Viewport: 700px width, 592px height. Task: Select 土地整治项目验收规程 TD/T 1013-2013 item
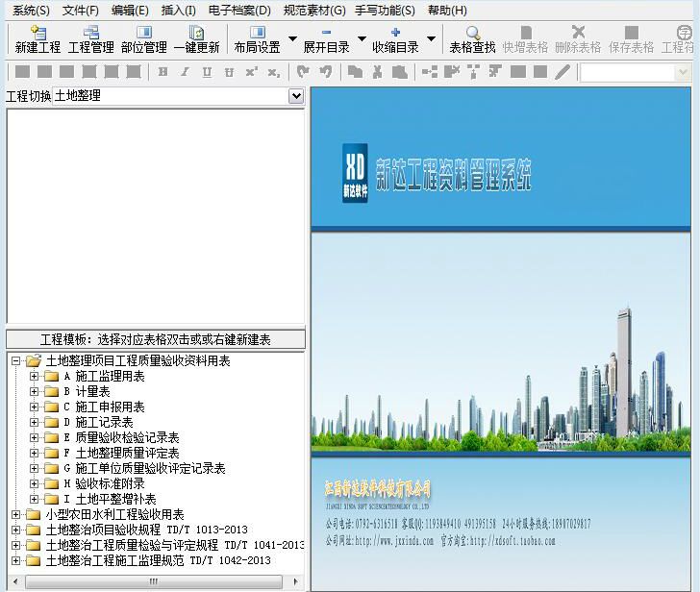tap(146, 530)
